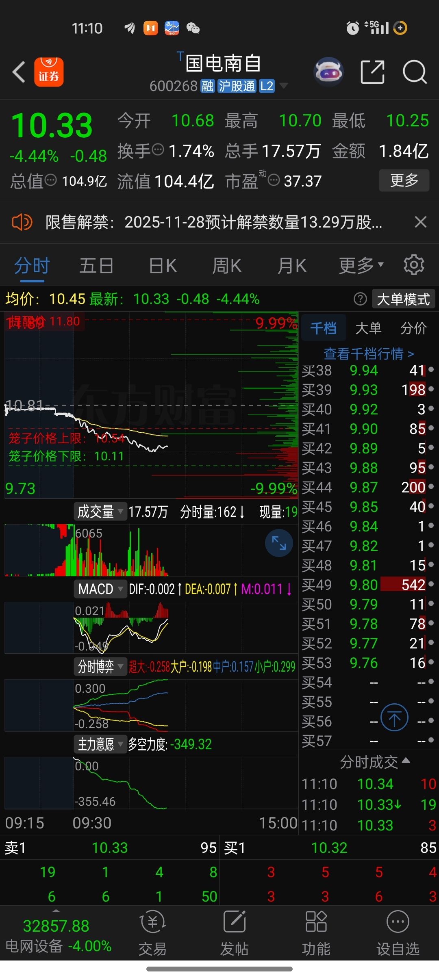The width and height of the screenshot is (439, 980).
Task: Select the 千档 order book tab
Action: coord(324,328)
